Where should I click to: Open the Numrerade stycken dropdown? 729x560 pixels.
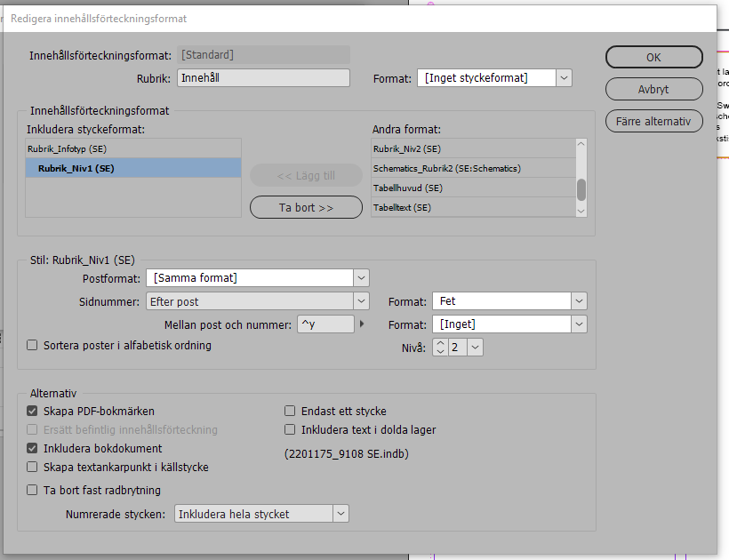(x=341, y=513)
